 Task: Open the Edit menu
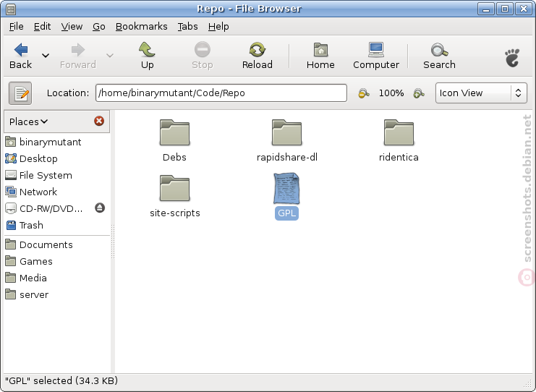tap(42, 26)
